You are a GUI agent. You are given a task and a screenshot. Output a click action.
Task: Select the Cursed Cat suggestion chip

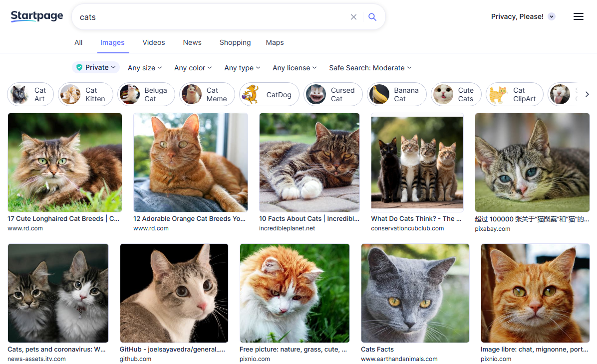(x=333, y=94)
